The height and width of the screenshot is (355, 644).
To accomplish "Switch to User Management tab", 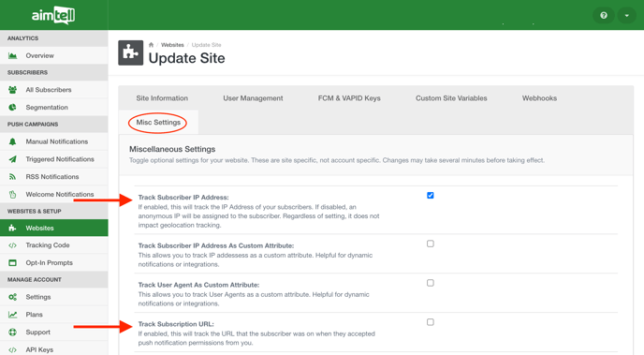I will pos(253,98).
